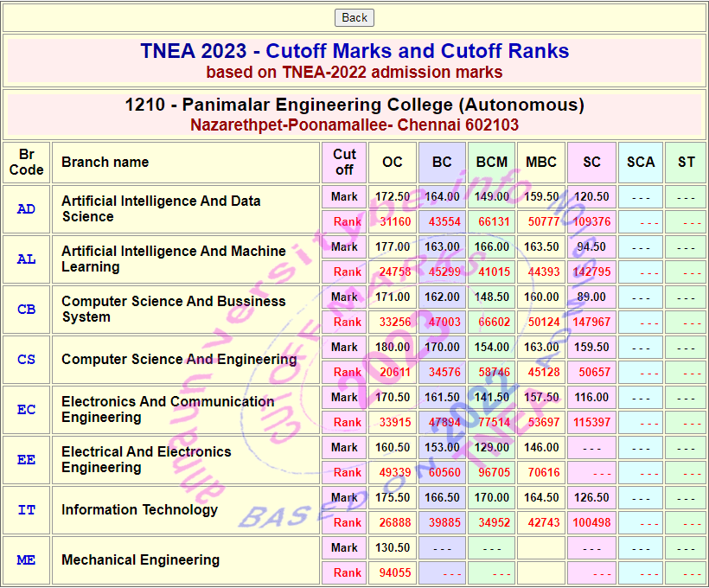Select 'Artificial Intelligence And Data Science' branch name
This screenshot has height=588, width=709.
point(161,209)
